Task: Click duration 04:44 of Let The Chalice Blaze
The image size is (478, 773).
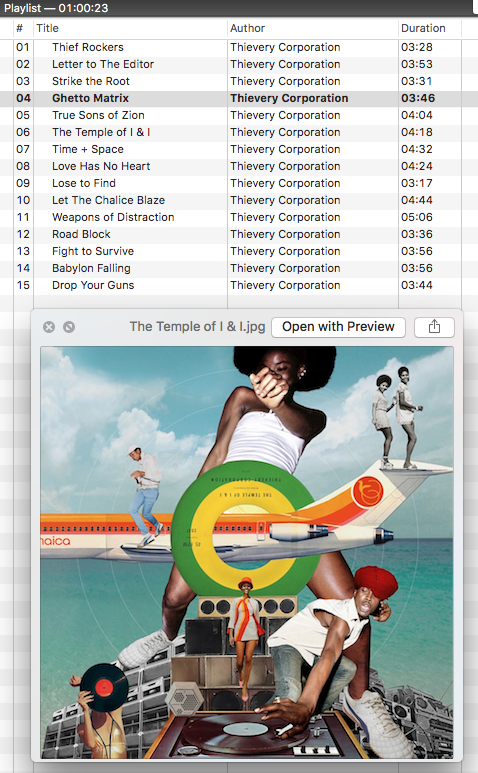Action: (x=417, y=200)
